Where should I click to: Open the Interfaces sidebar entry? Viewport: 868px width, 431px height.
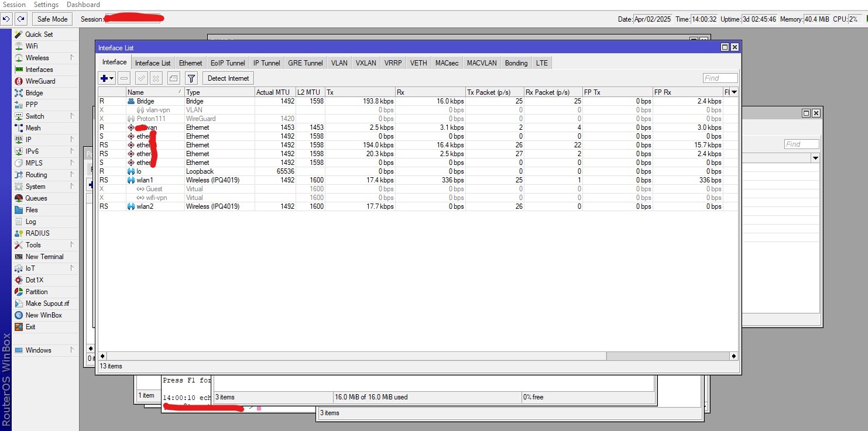click(x=39, y=70)
